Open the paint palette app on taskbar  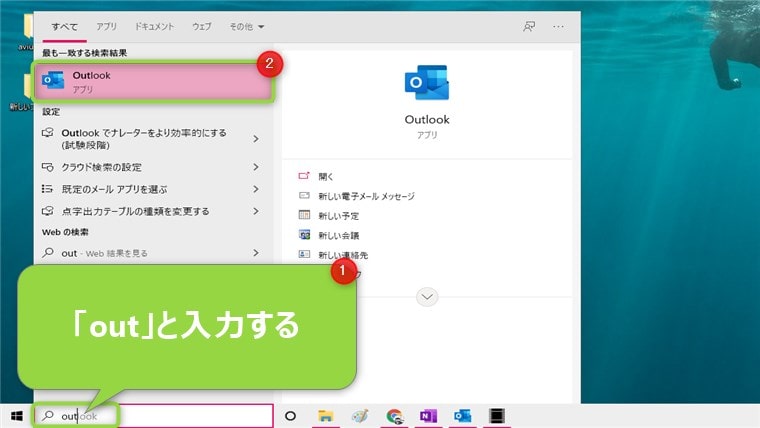coord(360,416)
